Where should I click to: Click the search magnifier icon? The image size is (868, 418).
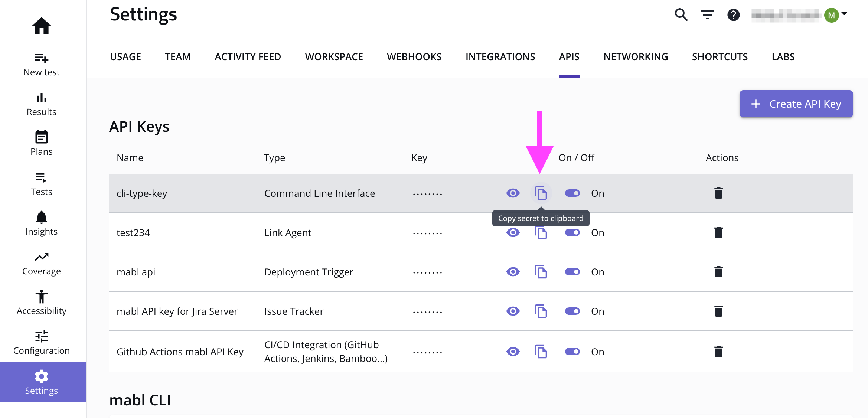681,15
